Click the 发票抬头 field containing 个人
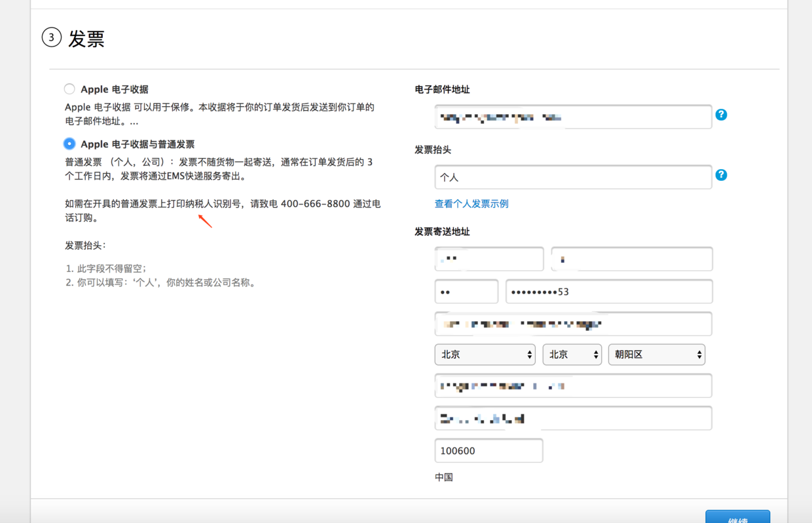Screen dimensions: 812x523 click(x=573, y=177)
